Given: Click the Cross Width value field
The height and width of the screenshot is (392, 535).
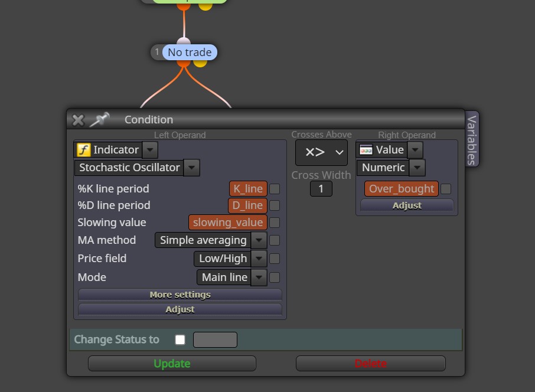Looking at the screenshot, I should click(321, 189).
